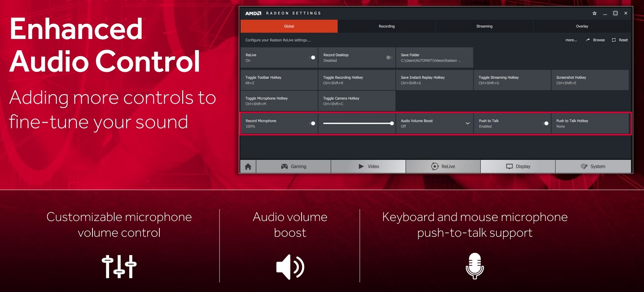Click the microphone volume slider handle
Image resolution: width=644 pixels, height=292 pixels.
[392, 123]
